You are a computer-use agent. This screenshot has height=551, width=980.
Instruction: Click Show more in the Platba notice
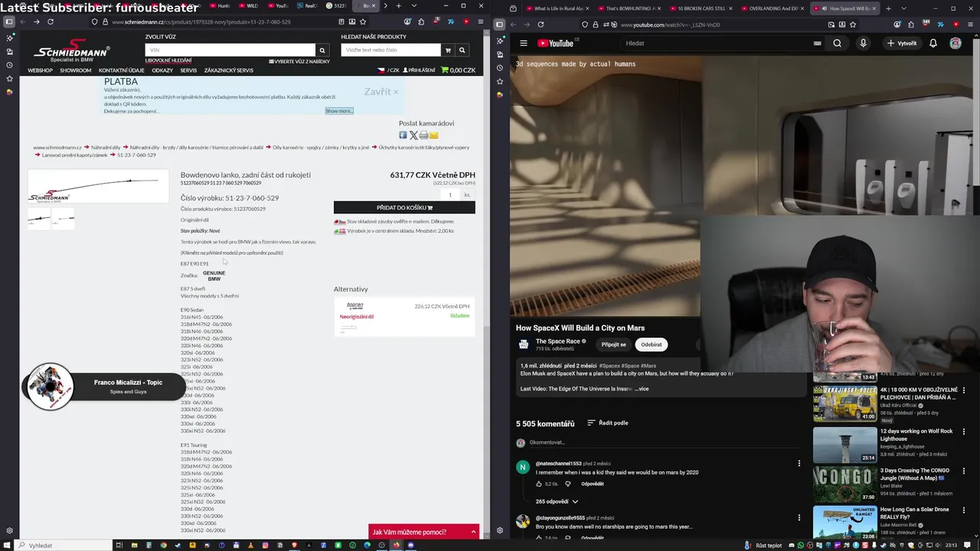point(338,111)
